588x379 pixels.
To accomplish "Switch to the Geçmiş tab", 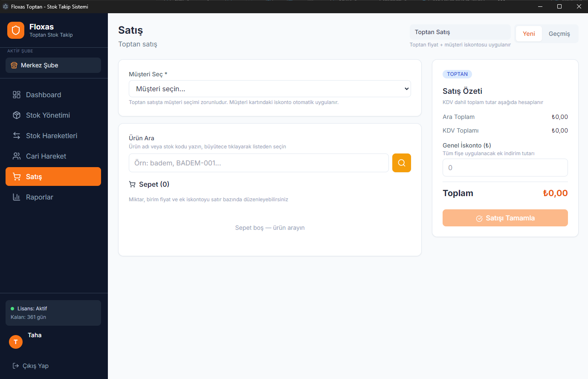I will [559, 34].
